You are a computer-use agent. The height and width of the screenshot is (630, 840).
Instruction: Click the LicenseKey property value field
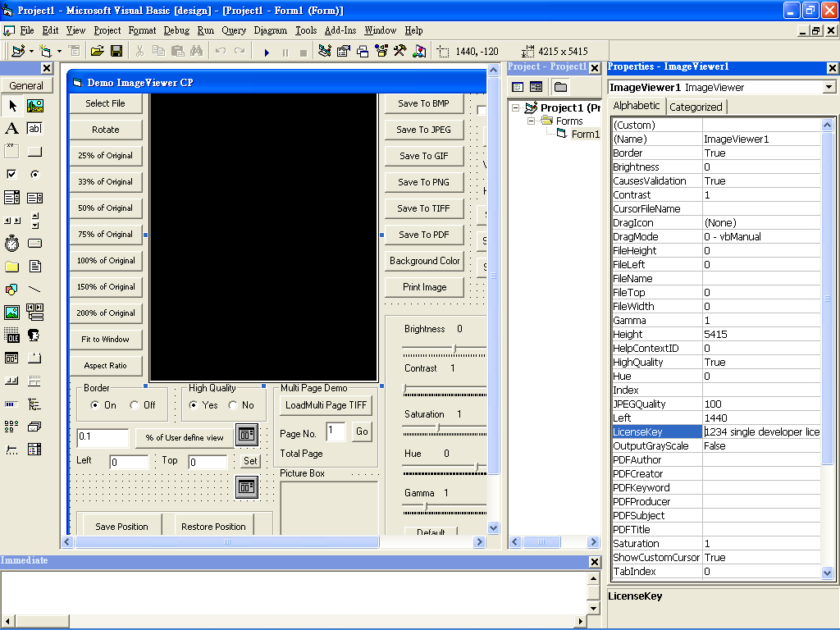[761, 432]
